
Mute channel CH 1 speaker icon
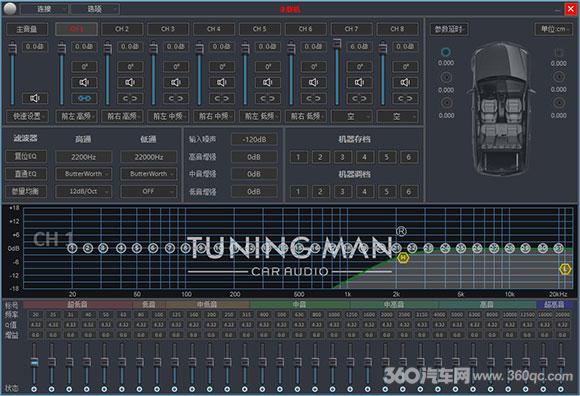[84, 82]
